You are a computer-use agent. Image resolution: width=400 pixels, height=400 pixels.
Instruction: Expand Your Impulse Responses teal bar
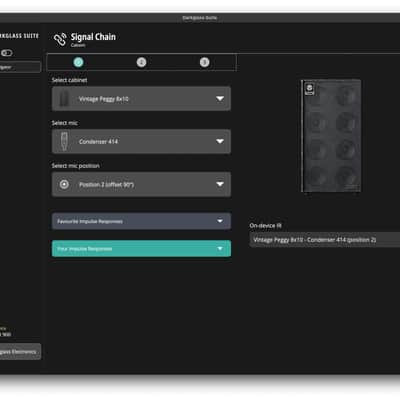click(x=141, y=249)
